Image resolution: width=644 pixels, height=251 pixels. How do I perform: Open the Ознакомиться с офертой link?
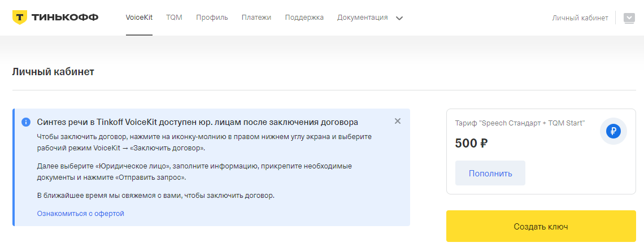pos(80,213)
